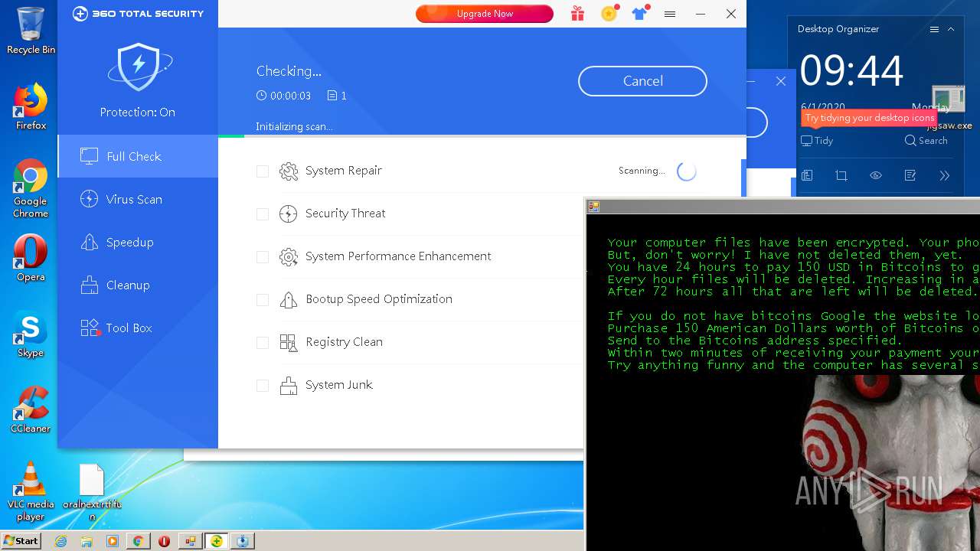
Task: Click the Upgrade Now button
Action: pyautogui.click(x=485, y=14)
